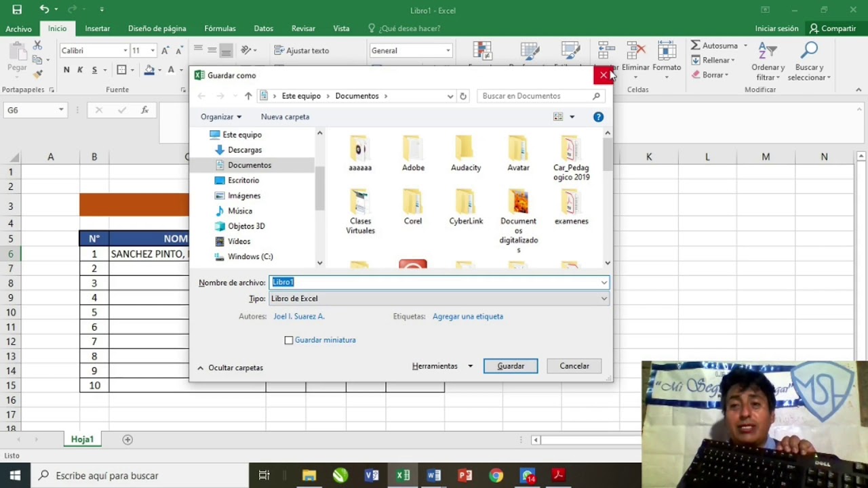The image size is (868, 488).
Task: Open the Name Box G6 dropdown
Action: coord(61,110)
